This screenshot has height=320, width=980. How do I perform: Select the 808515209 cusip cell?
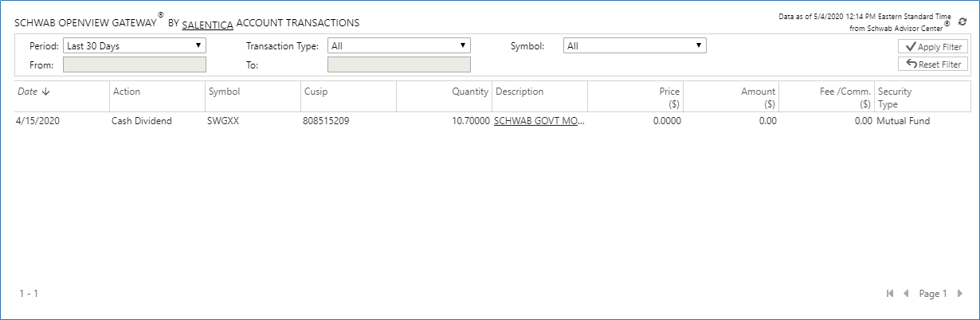325,121
